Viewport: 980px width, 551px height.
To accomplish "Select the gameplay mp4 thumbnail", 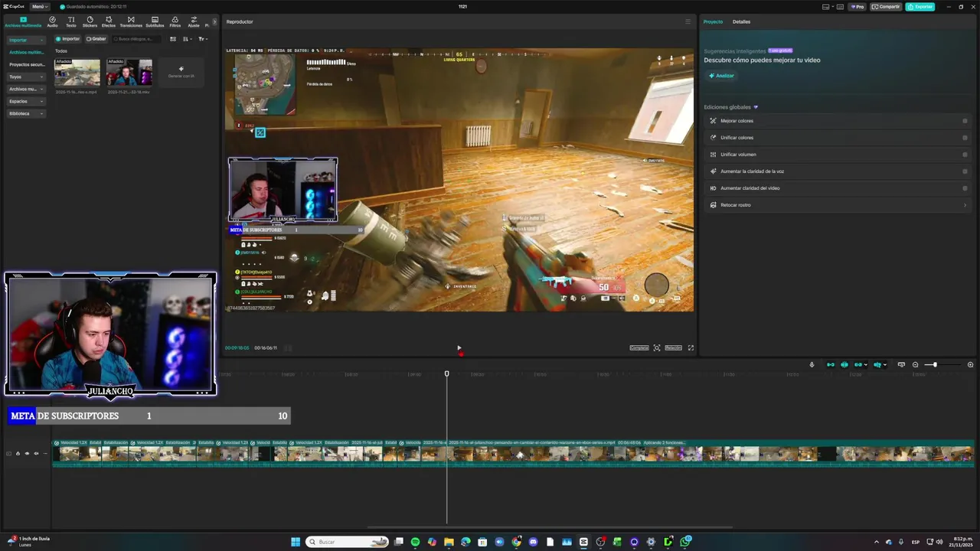I will click(77, 73).
